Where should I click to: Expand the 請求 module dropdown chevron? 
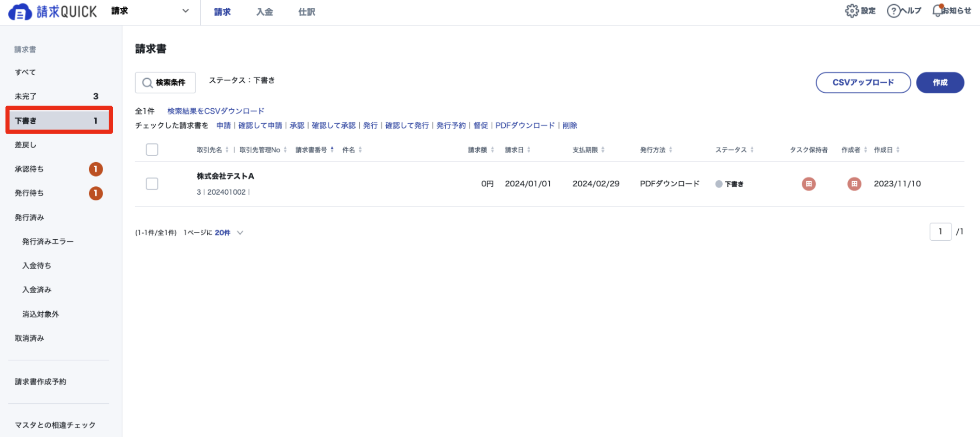pyautogui.click(x=185, y=11)
